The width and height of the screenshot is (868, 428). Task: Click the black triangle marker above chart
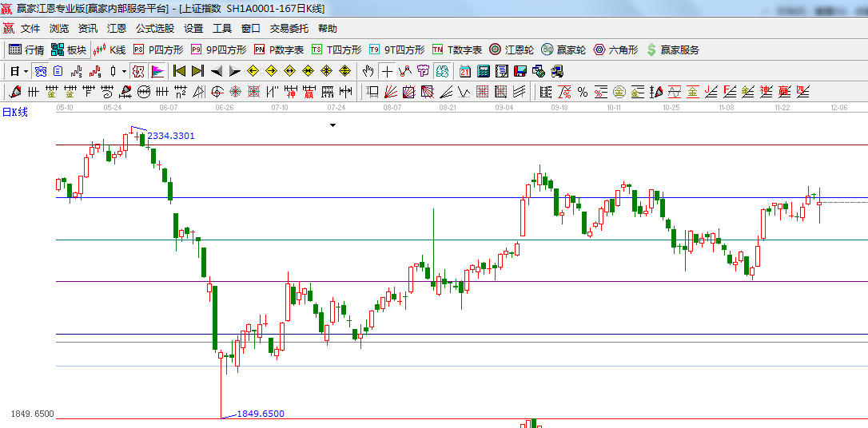[332, 125]
